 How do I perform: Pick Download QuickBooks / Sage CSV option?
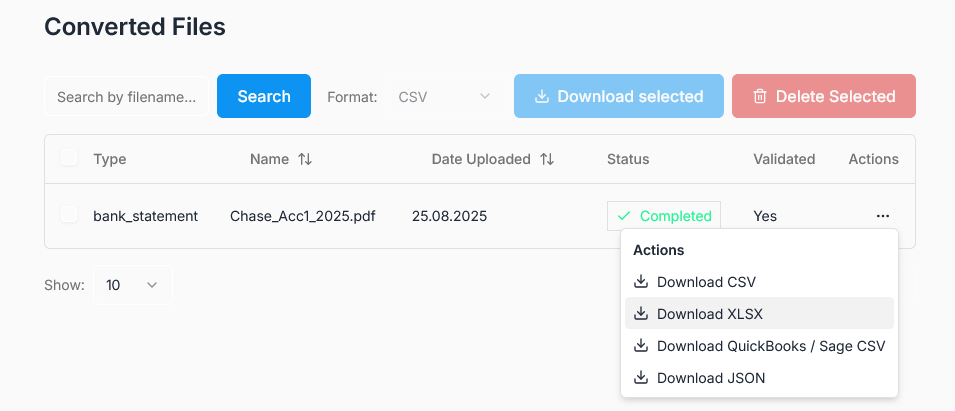coord(770,346)
